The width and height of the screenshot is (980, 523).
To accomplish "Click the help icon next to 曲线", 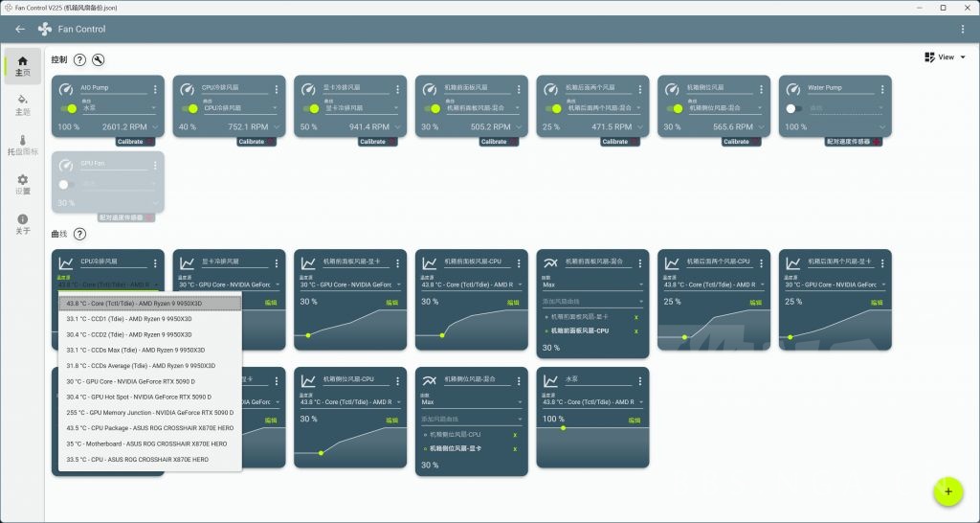I will click(79, 234).
